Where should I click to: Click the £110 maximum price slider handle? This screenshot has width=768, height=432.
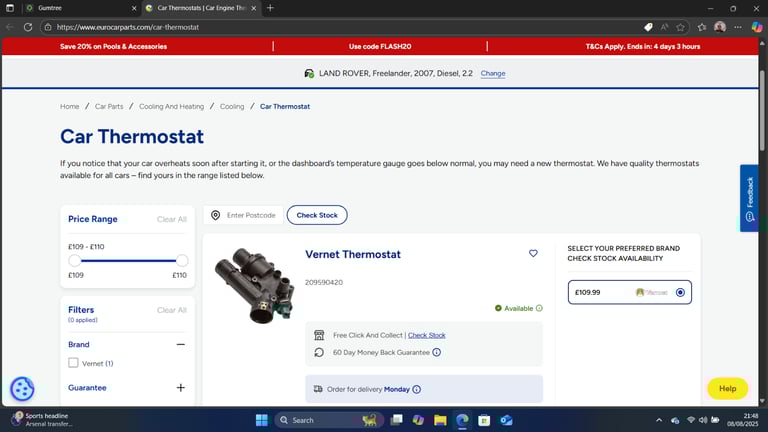pos(182,261)
